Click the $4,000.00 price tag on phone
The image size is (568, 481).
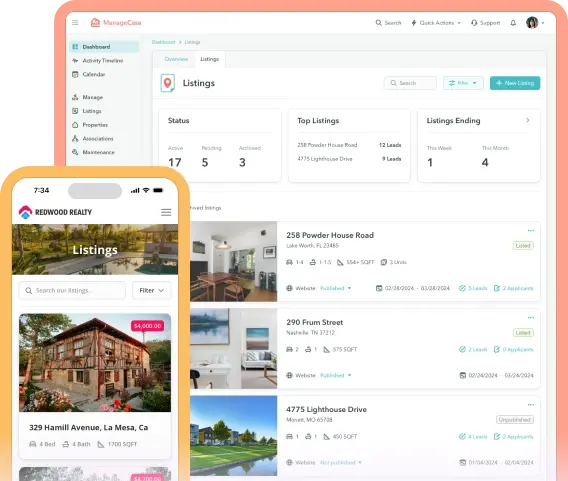point(147,326)
